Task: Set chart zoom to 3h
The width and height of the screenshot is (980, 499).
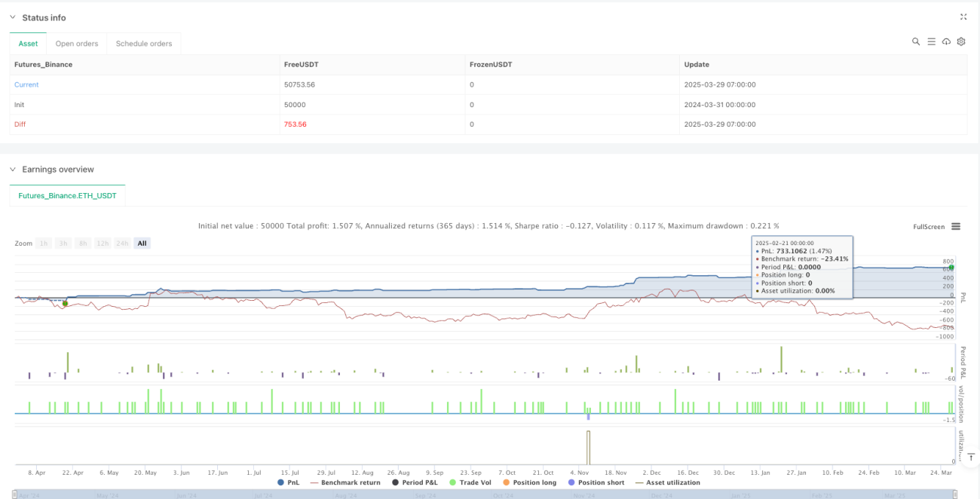Action: point(64,243)
